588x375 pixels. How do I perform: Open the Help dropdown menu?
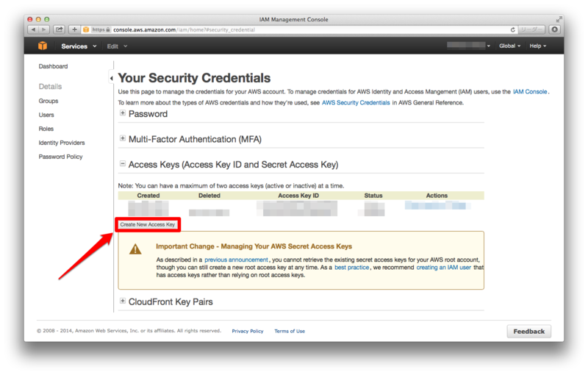538,46
